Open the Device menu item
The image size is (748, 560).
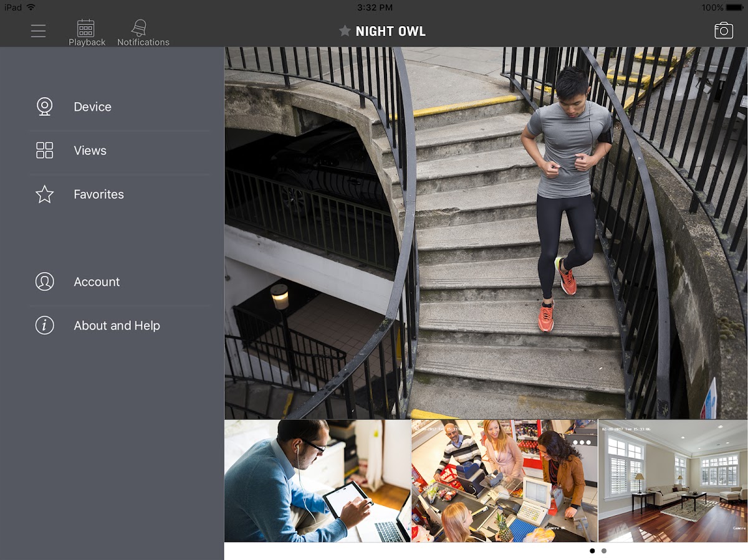[92, 107]
